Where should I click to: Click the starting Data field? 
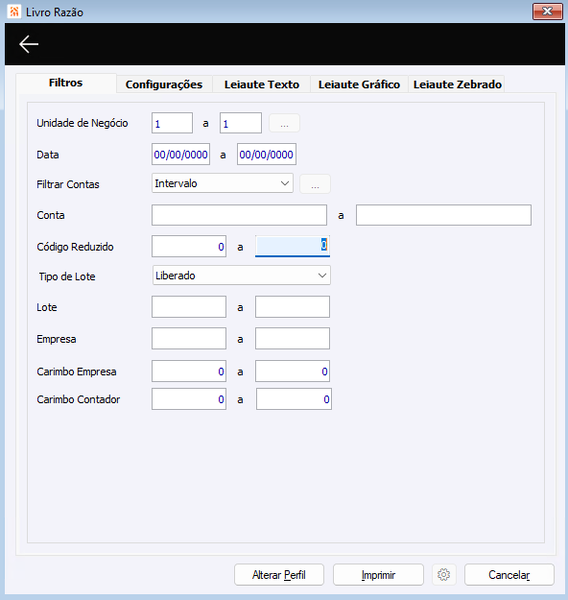point(181,154)
